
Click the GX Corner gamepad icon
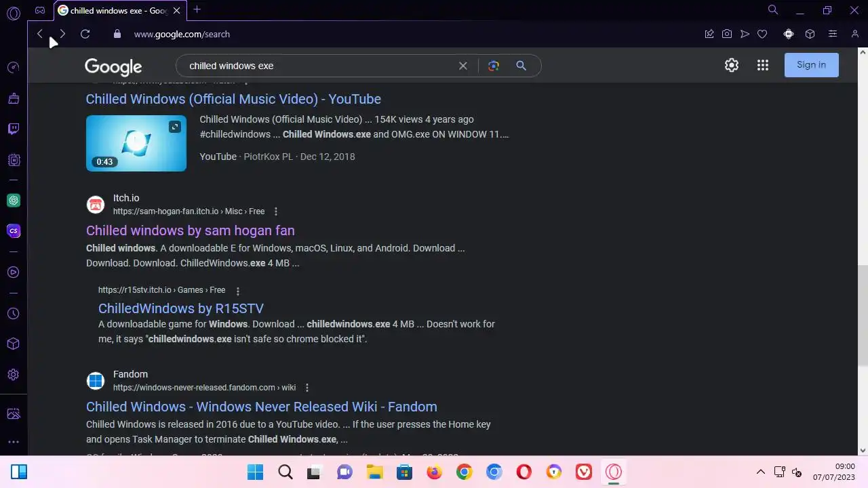(x=40, y=10)
